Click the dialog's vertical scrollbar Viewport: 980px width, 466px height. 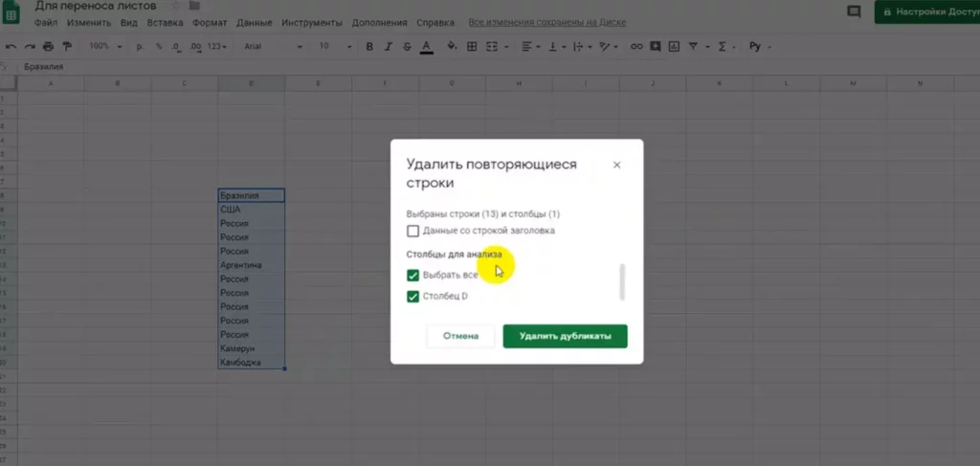622,281
